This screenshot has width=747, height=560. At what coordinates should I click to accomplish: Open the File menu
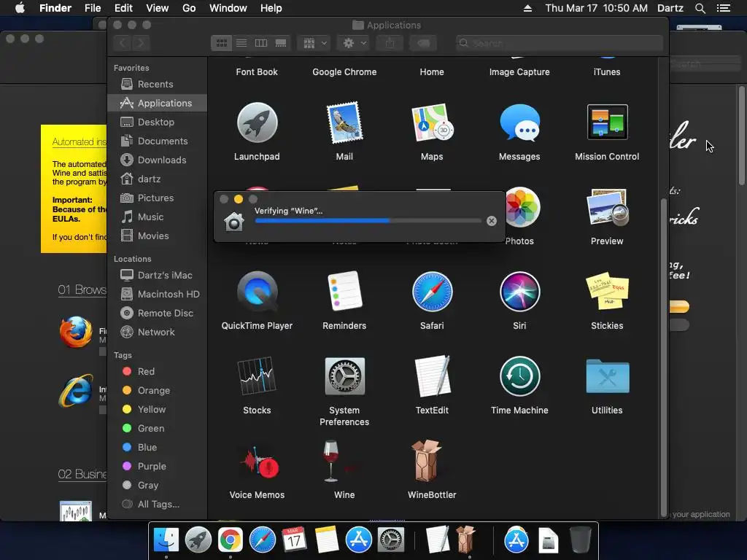tap(93, 8)
